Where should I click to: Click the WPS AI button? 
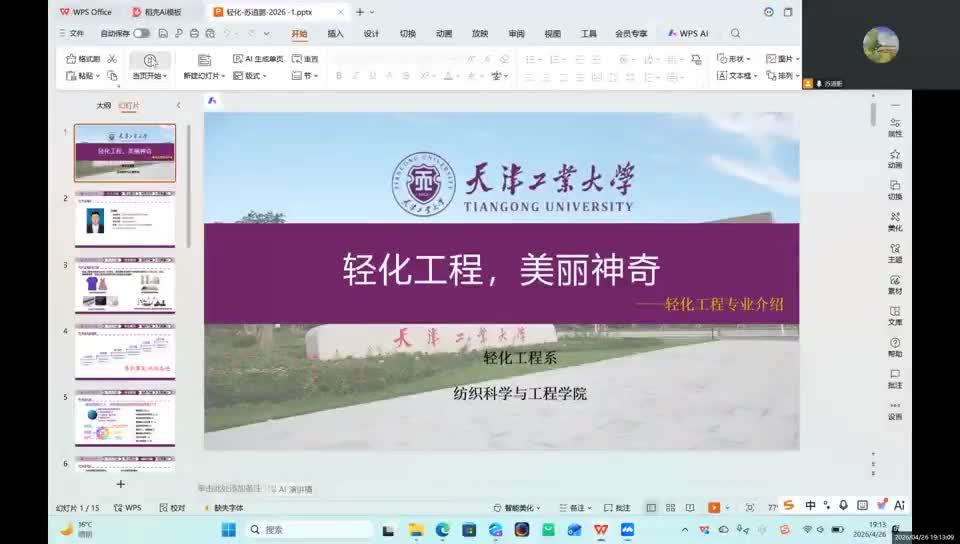688,34
